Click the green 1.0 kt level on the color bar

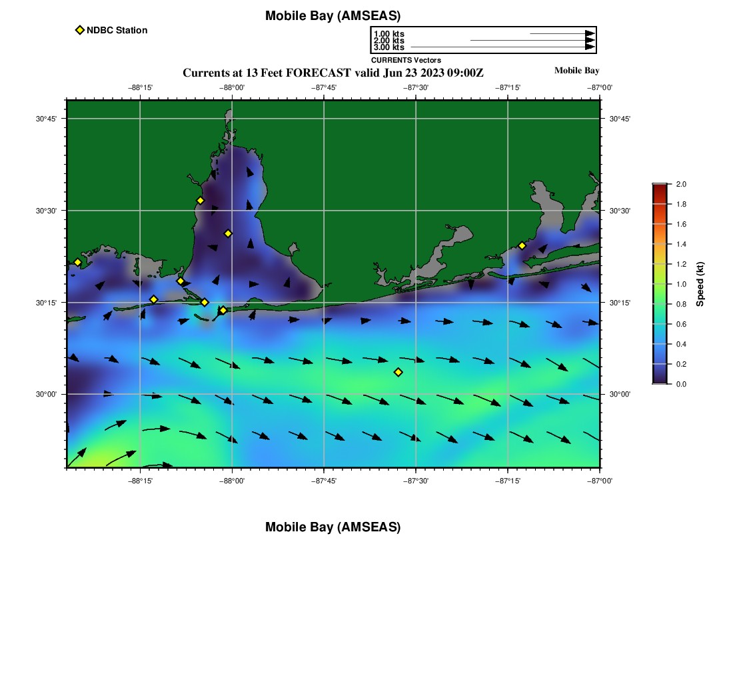[660, 284]
